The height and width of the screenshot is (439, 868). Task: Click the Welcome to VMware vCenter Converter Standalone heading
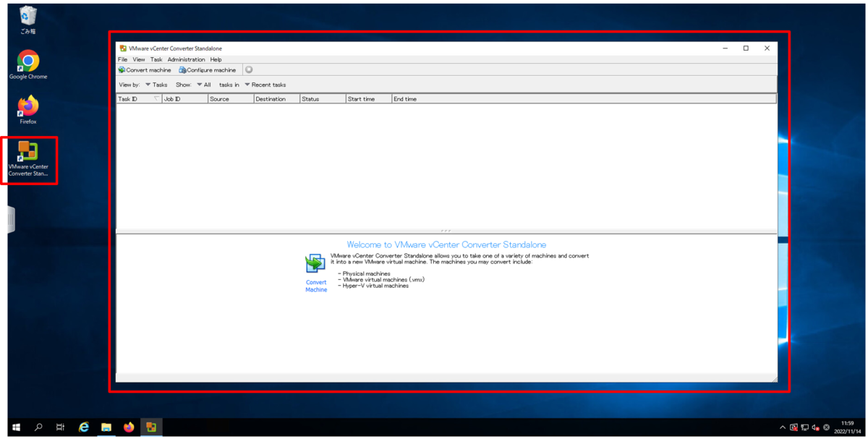coord(446,245)
